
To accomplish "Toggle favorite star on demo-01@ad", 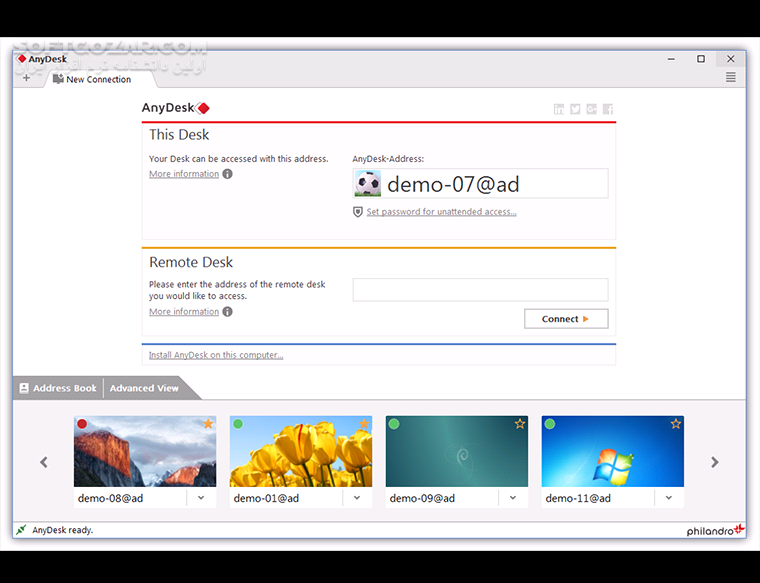I will 364,424.
